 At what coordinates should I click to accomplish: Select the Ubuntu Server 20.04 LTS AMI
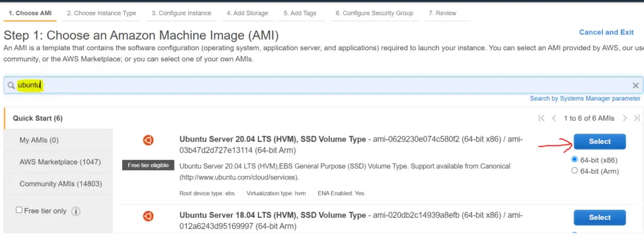click(599, 141)
